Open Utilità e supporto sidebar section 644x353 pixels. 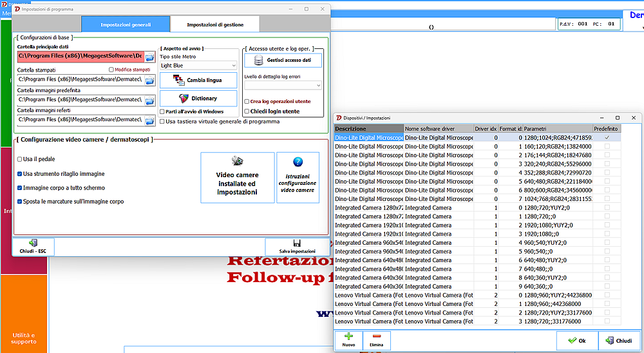(24, 314)
